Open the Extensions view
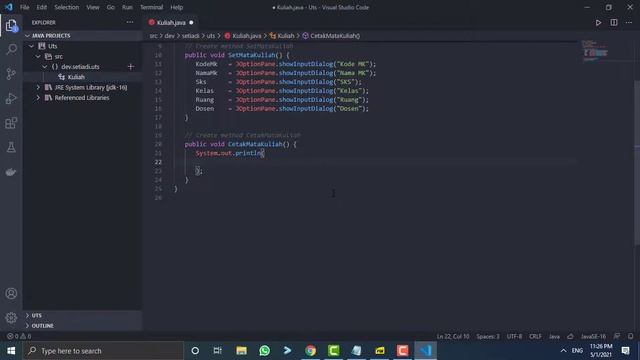Image resolution: width=640 pixels, height=360 pixels. (x=11, y=123)
